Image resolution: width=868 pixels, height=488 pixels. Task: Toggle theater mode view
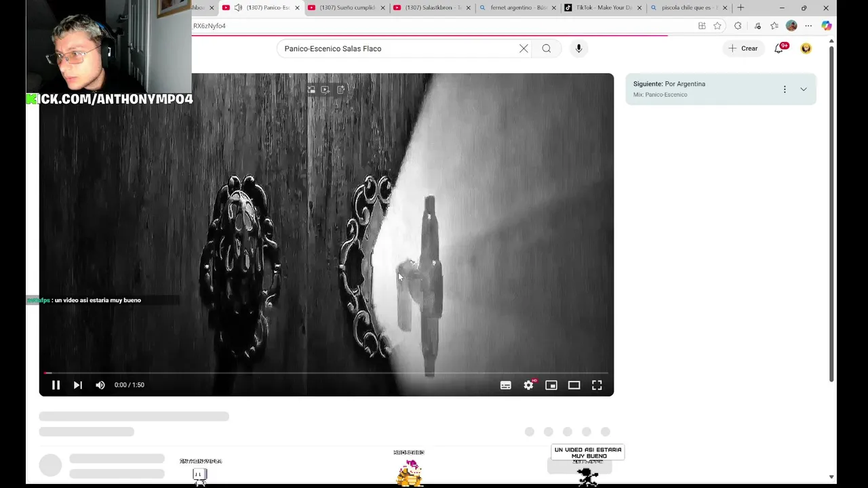click(x=574, y=385)
